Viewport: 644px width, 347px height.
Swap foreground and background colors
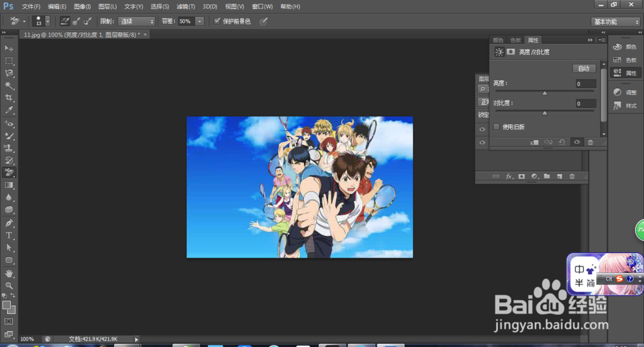coord(13,295)
